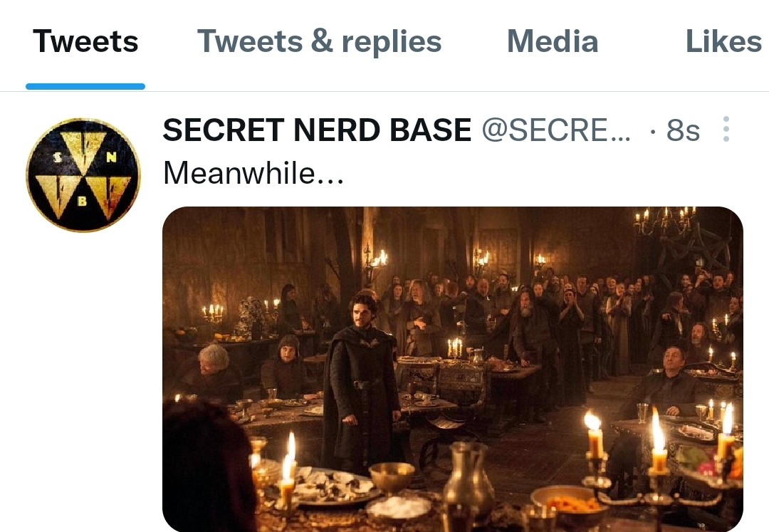
Task: Open the Tweets & replies tab
Action: [x=319, y=42]
